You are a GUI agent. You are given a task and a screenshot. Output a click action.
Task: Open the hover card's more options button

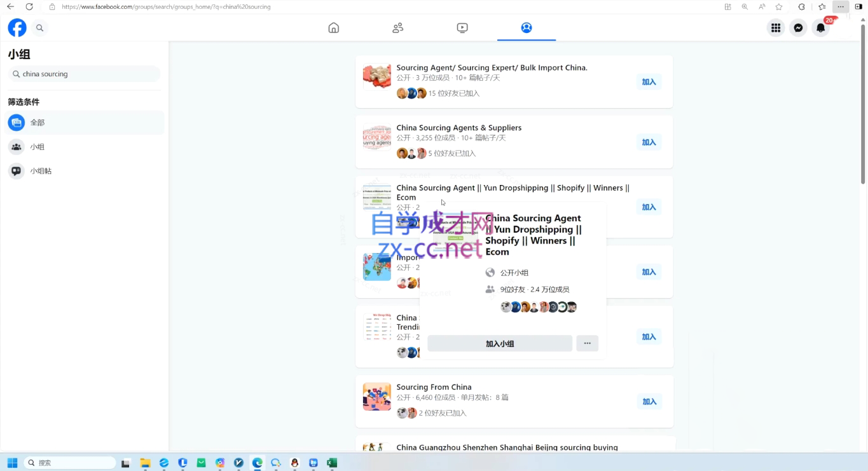click(x=587, y=344)
